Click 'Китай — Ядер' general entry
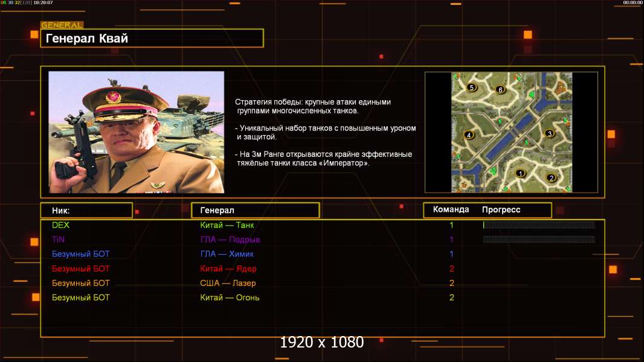Image resolution: width=644 pixels, height=362 pixels. click(x=228, y=269)
